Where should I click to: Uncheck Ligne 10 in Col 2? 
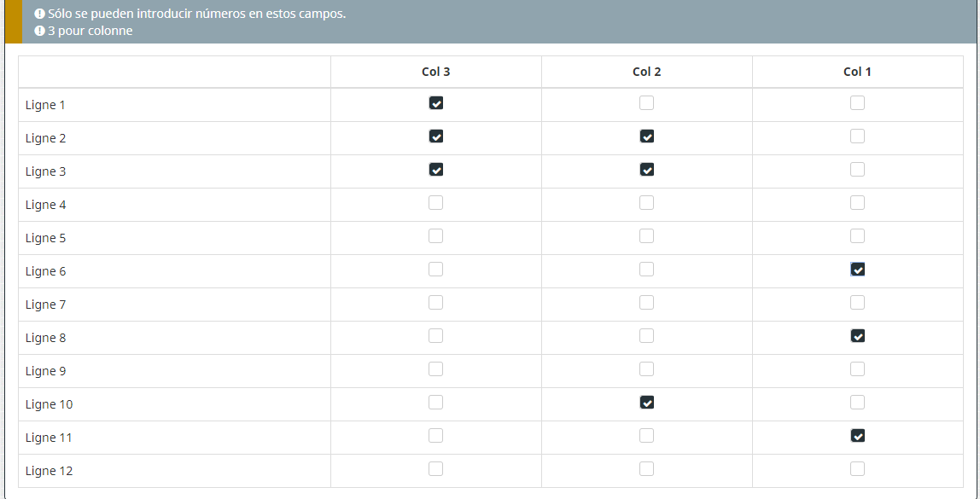[647, 403]
